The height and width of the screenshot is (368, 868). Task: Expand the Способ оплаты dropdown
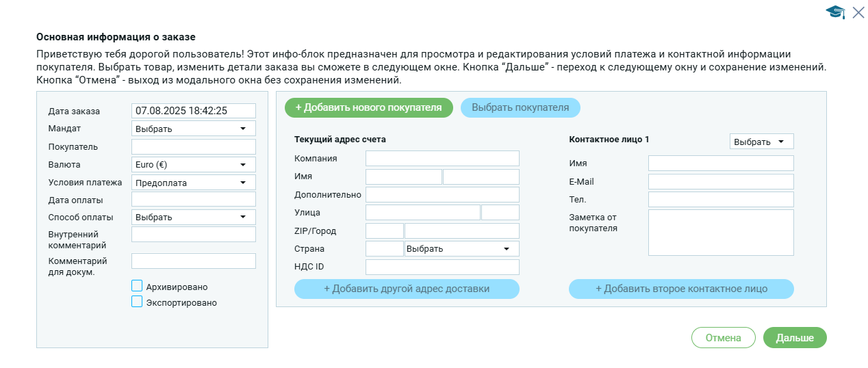193,218
